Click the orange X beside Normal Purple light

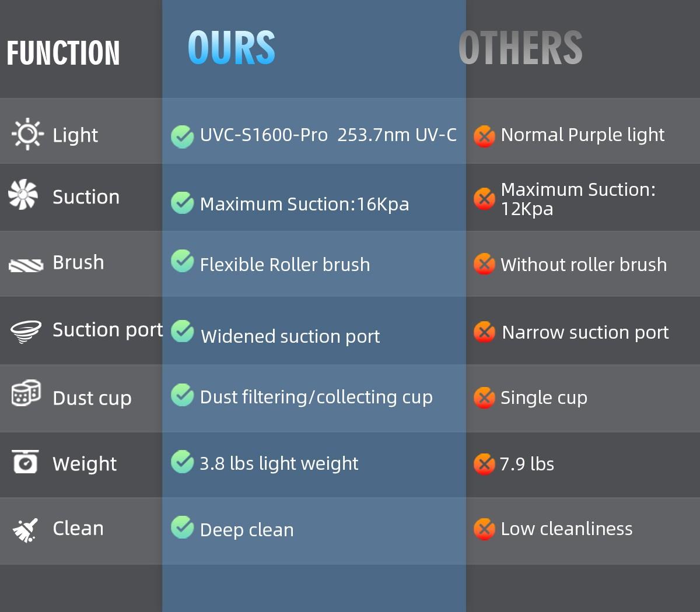484,136
